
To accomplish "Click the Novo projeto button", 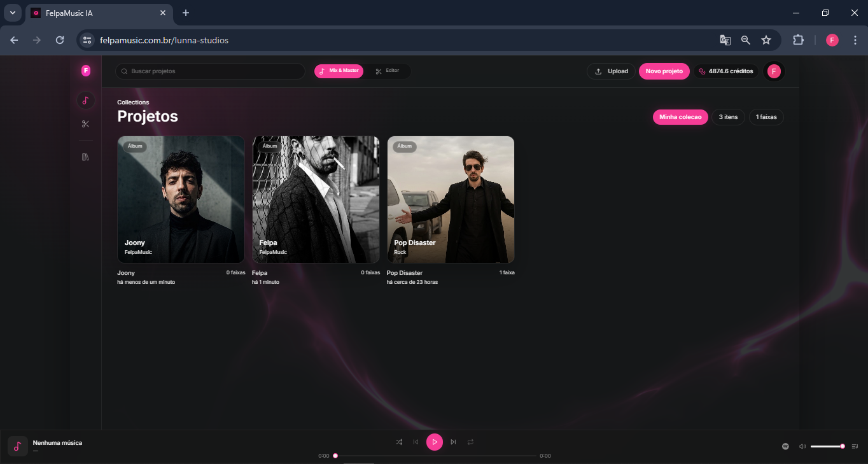I will (x=664, y=71).
